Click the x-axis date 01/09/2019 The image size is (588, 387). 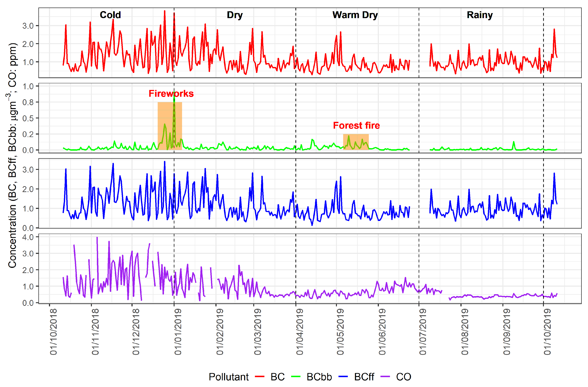[507, 332]
